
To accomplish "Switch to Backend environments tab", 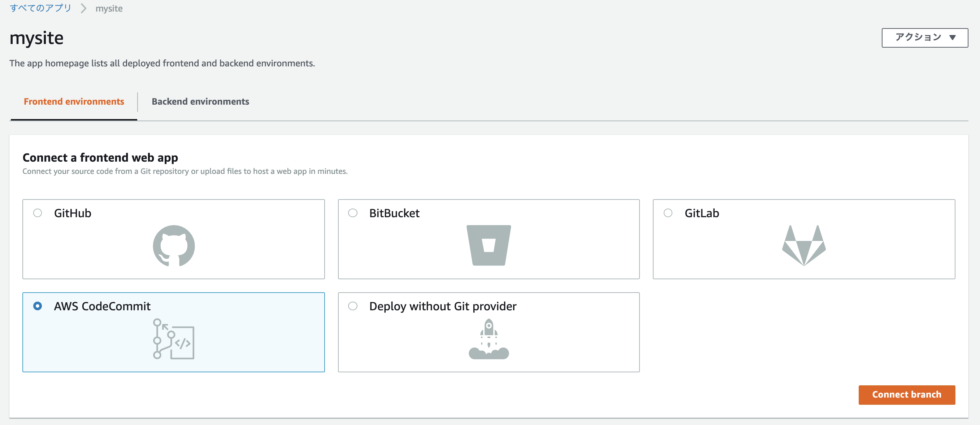I will coord(200,101).
